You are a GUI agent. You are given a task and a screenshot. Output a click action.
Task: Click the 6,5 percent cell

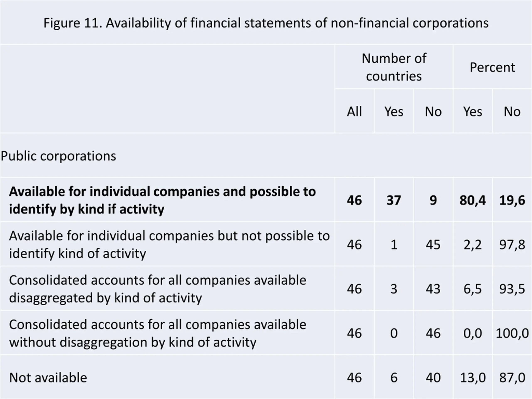(x=473, y=289)
